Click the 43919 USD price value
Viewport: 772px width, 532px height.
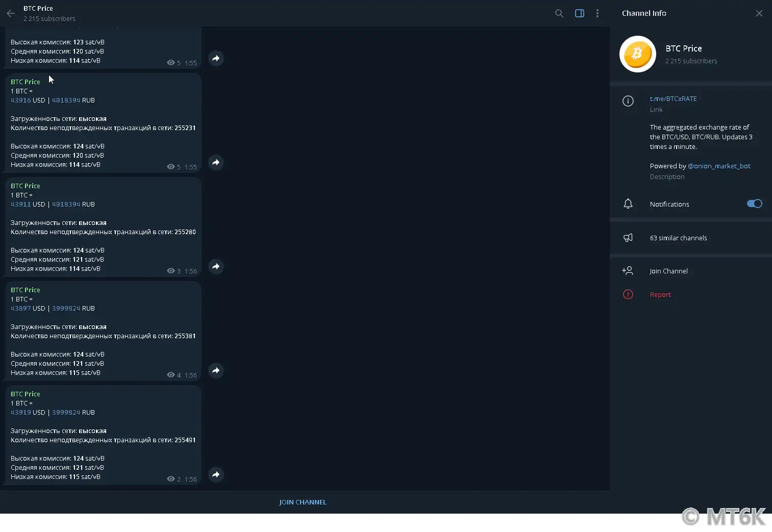[21, 413]
